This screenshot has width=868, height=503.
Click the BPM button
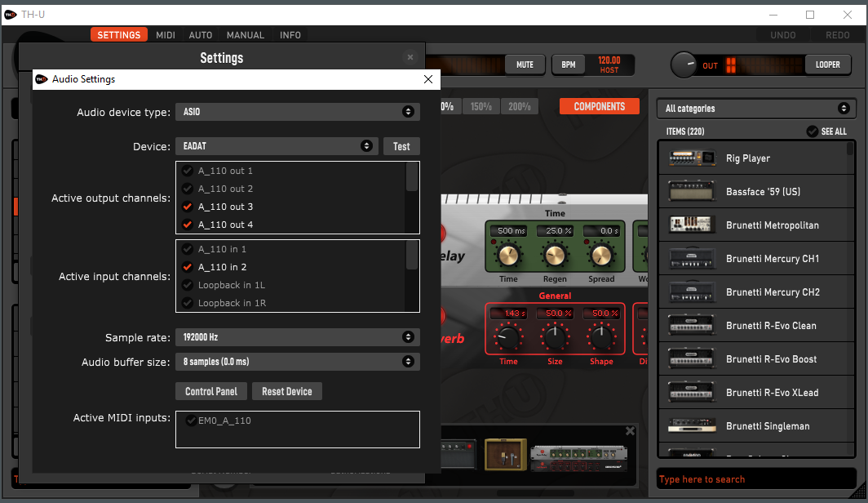point(569,65)
